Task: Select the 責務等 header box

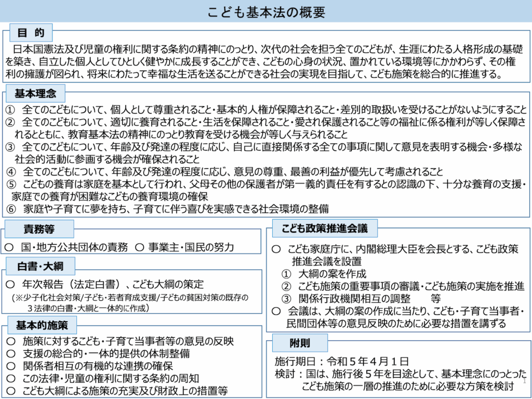Action: point(39,229)
